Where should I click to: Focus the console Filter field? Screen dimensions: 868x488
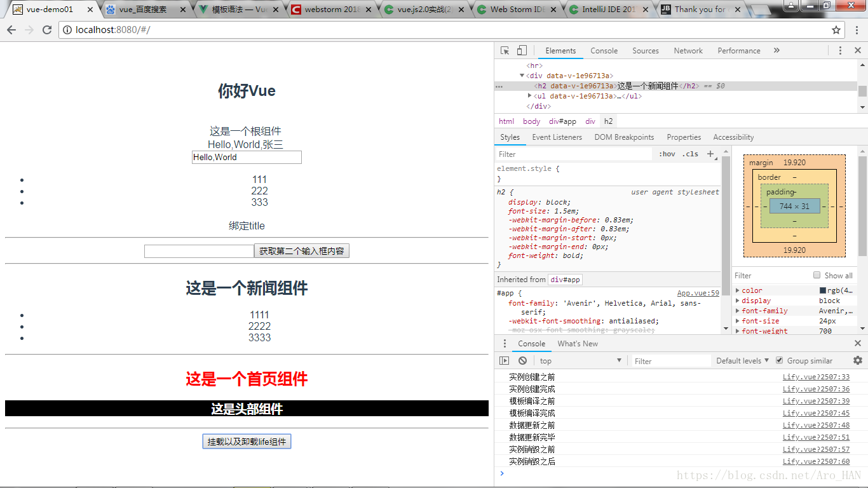671,361
